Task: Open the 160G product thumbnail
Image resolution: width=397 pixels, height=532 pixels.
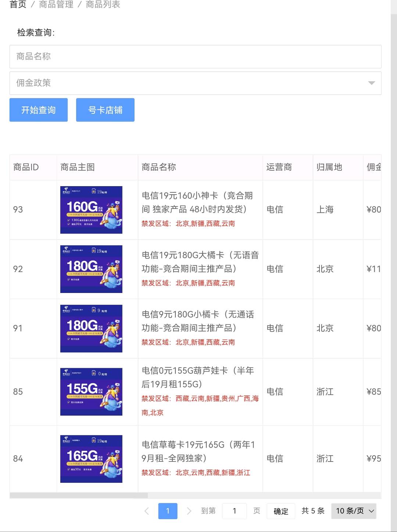Action: pyautogui.click(x=91, y=210)
